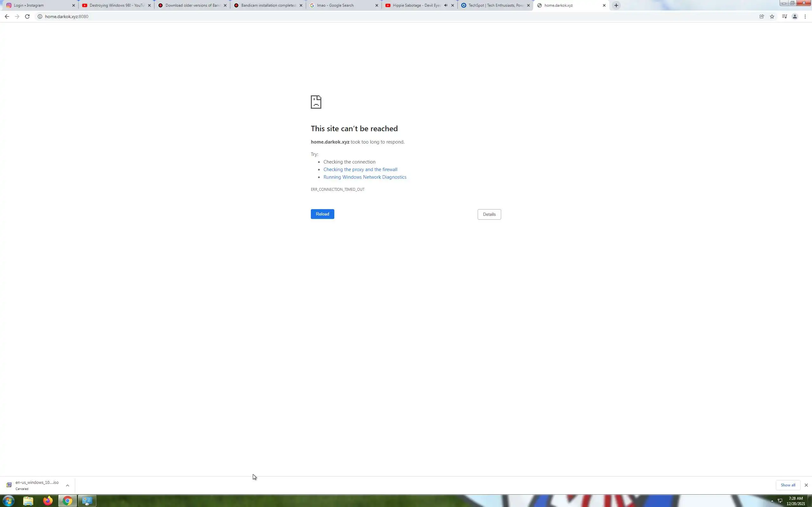Open the profile avatar icon

[795, 16]
